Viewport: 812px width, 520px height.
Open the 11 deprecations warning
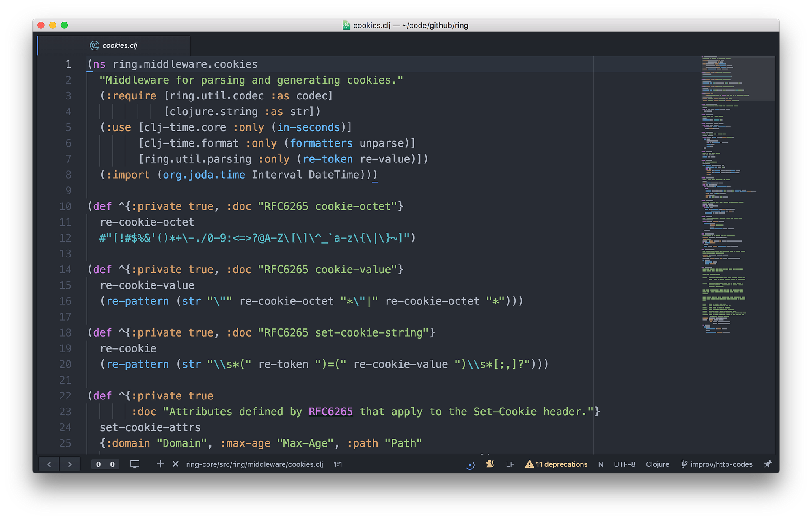(x=556, y=464)
